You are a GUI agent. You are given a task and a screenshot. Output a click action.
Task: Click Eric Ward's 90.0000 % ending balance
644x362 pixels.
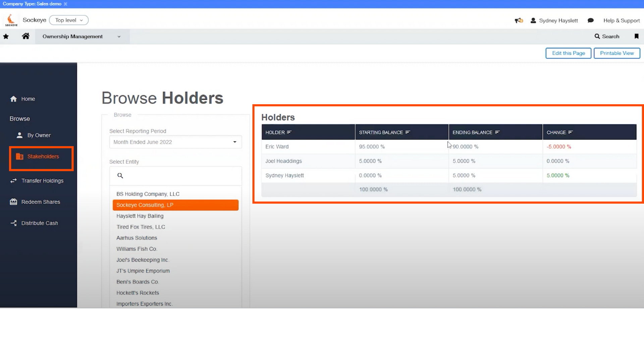tap(465, 147)
